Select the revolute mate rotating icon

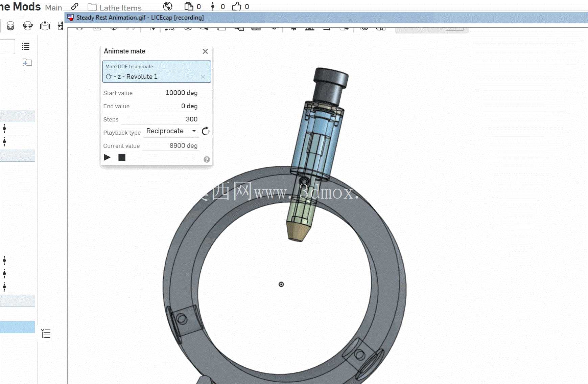28,26
